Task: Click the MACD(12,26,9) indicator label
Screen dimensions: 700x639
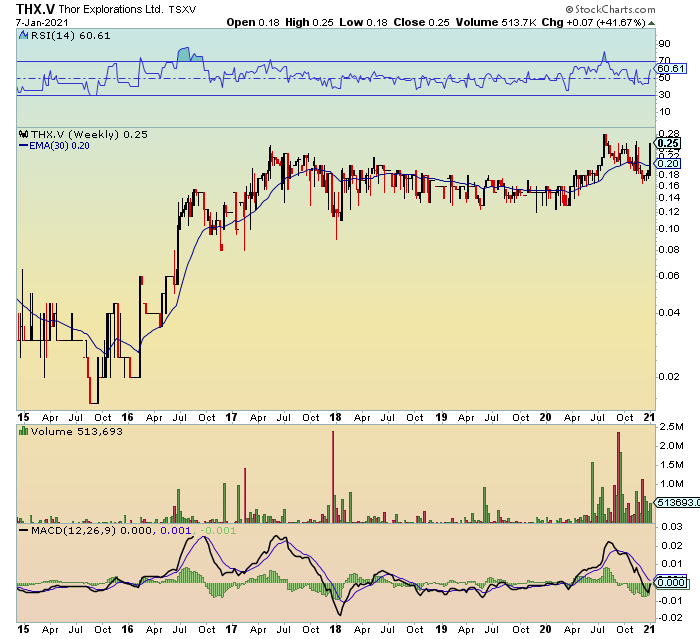Action: pos(73,530)
